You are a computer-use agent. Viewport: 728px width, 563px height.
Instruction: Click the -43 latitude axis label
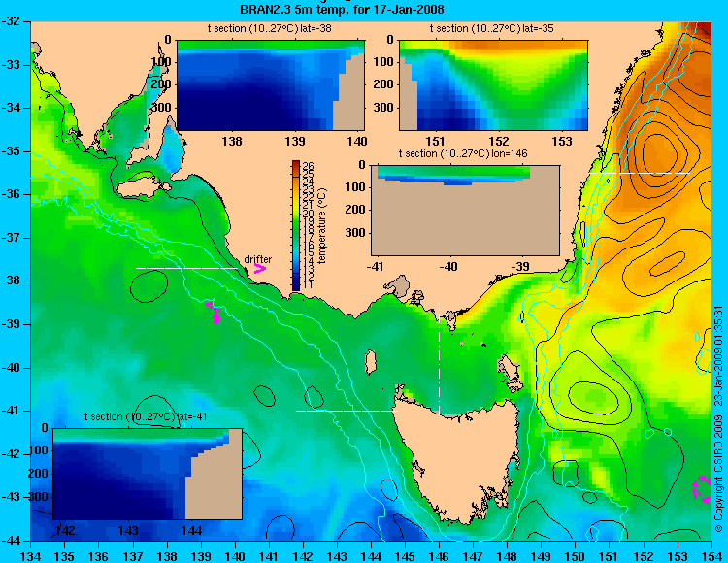point(12,497)
